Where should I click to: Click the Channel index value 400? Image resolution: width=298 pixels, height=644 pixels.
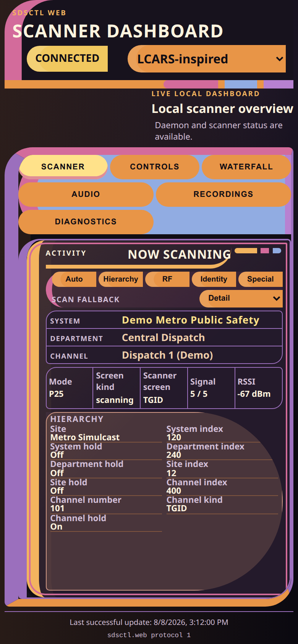(x=174, y=491)
